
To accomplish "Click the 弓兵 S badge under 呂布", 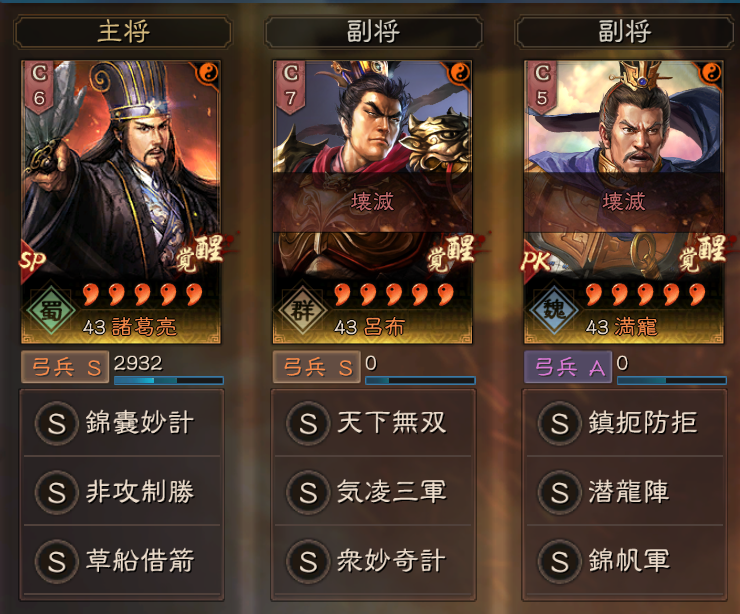I will pyautogui.click(x=317, y=367).
